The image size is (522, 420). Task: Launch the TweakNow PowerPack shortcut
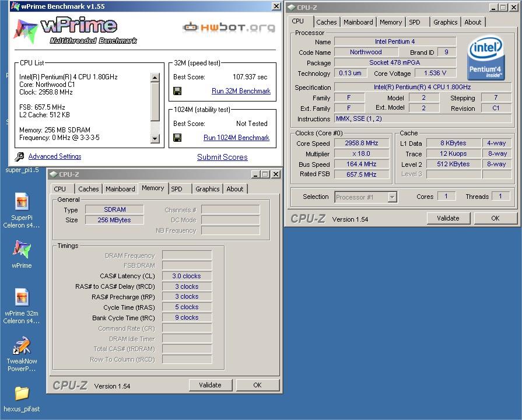click(22, 354)
